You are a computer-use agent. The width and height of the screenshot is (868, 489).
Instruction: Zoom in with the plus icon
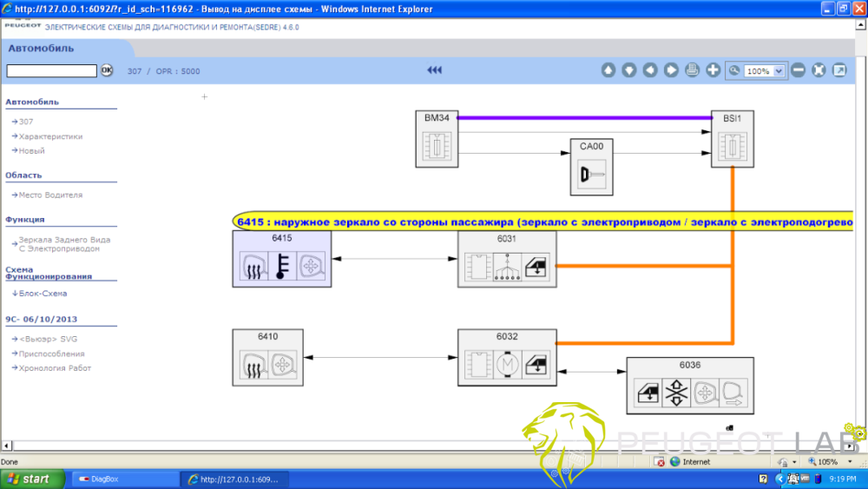[x=713, y=70]
